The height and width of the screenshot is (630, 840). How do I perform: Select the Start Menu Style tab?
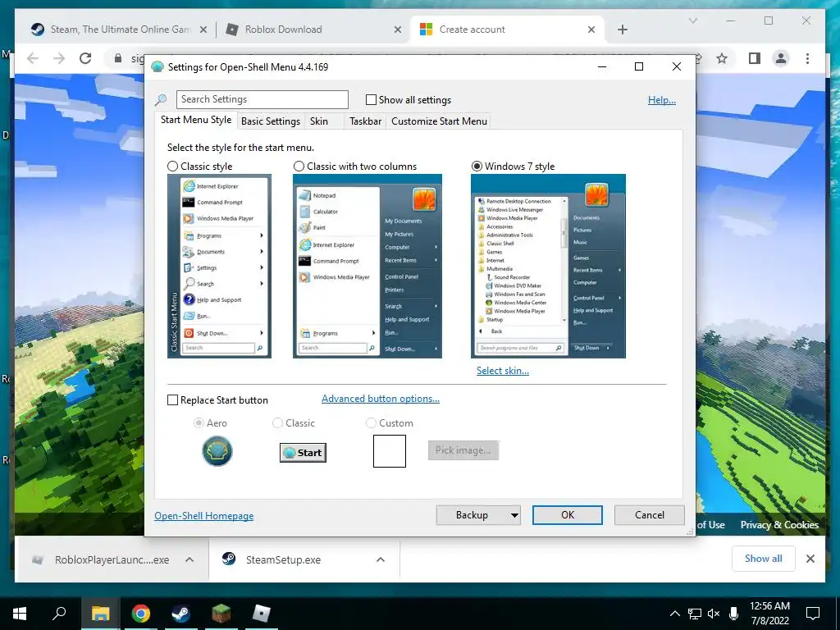point(196,120)
